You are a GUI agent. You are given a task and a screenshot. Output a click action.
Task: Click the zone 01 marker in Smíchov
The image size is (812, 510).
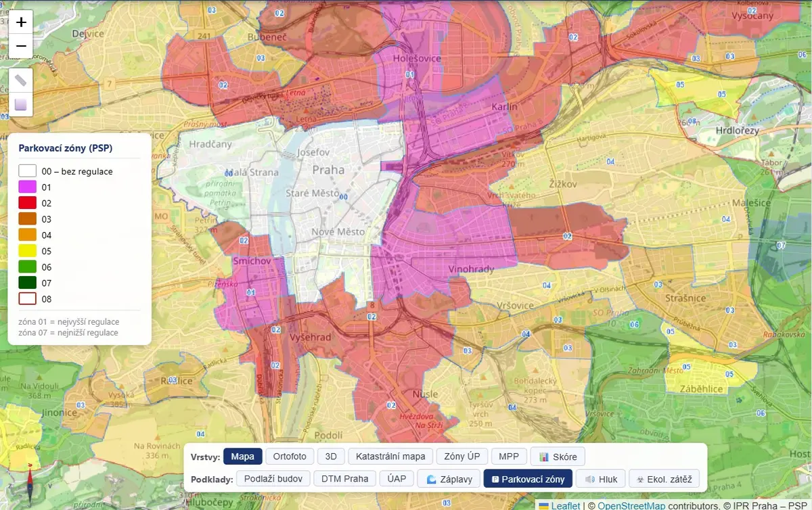[251, 292]
